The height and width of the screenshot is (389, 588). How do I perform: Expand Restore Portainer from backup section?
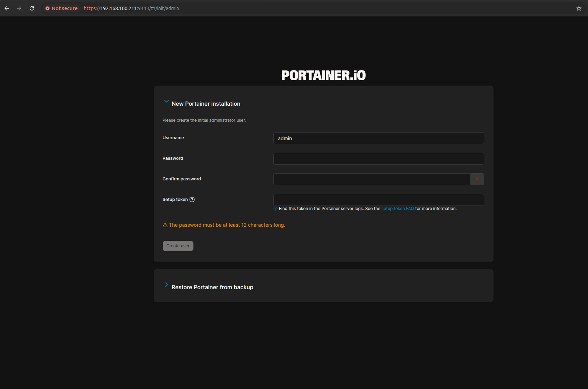click(167, 285)
